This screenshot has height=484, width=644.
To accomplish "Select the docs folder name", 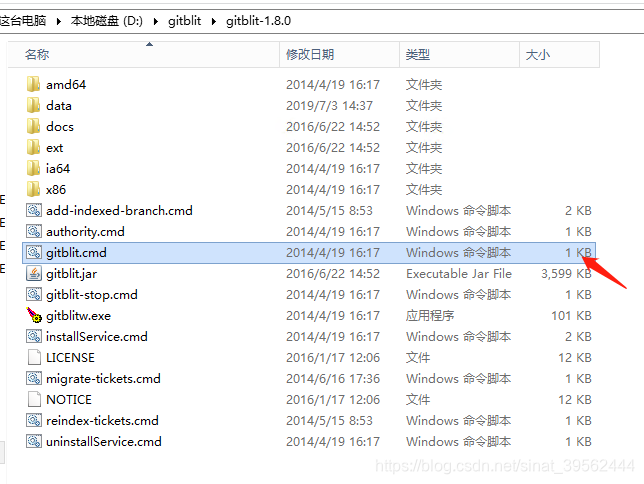I will pyautogui.click(x=60, y=127).
